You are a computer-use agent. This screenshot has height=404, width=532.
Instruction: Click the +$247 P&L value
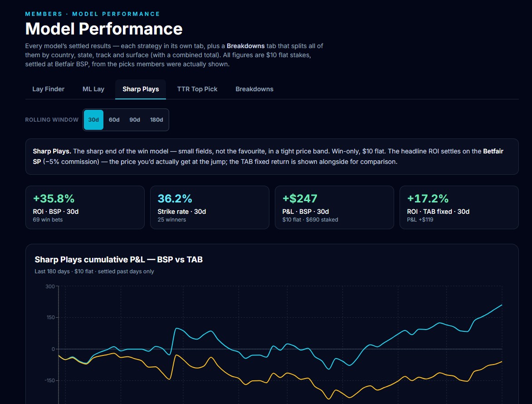pyautogui.click(x=300, y=199)
